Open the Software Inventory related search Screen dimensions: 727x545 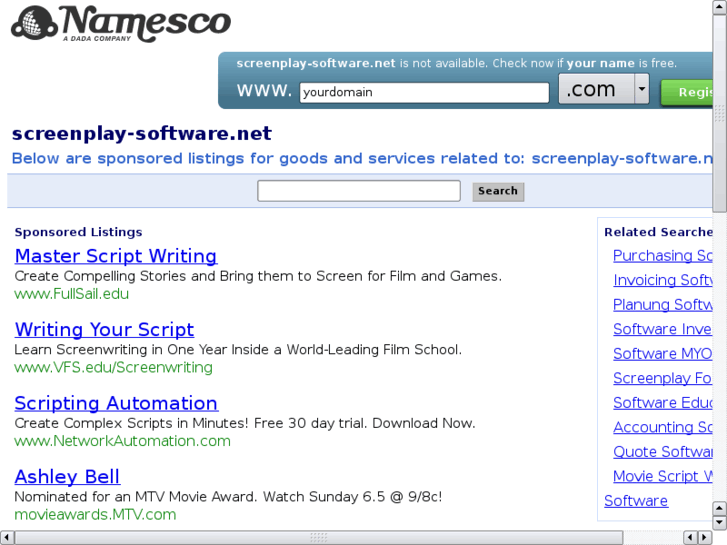[x=663, y=329]
